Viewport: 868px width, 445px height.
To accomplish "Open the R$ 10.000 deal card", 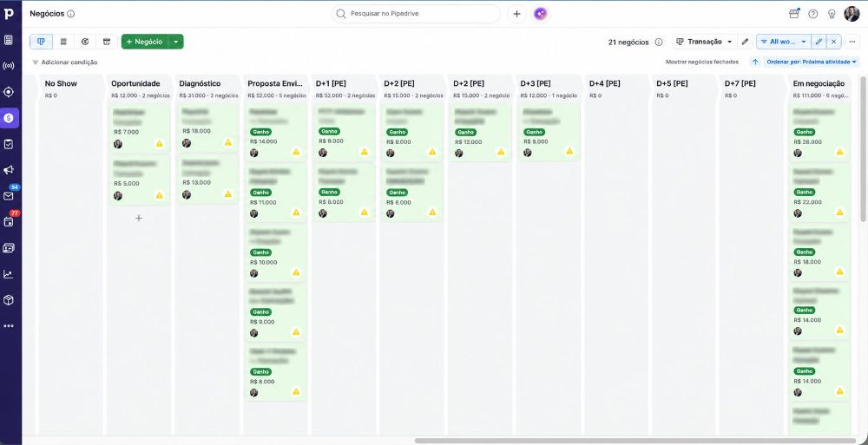I will pyautogui.click(x=276, y=252).
